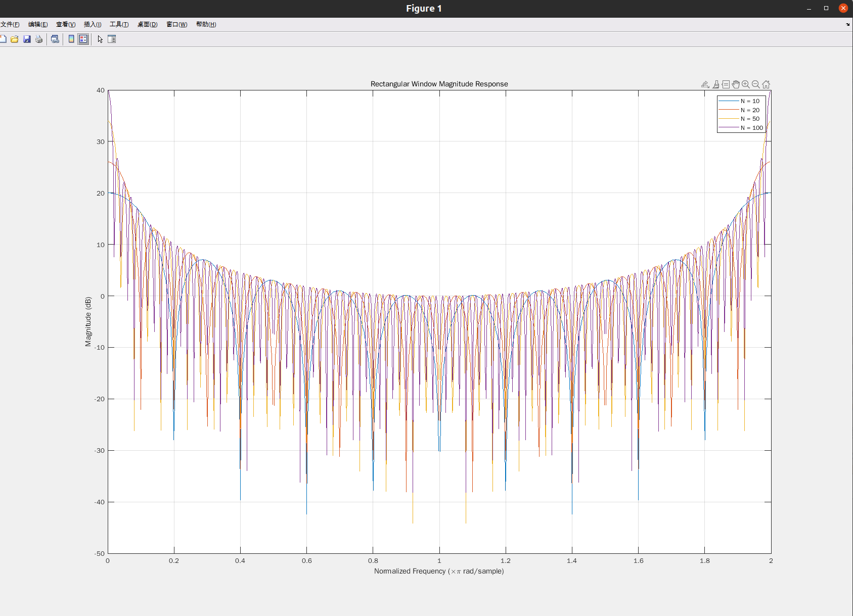Click the plot title Rectangular Window Magnitude Response
The height and width of the screenshot is (616, 853).
[439, 84]
